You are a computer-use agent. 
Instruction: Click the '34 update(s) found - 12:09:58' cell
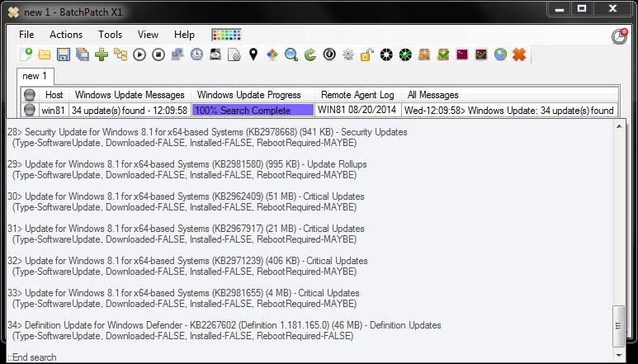130,111
